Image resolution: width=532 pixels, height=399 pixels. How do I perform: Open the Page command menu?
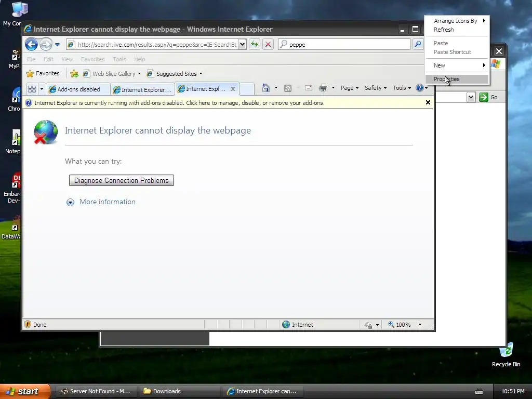tap(350, 88)
